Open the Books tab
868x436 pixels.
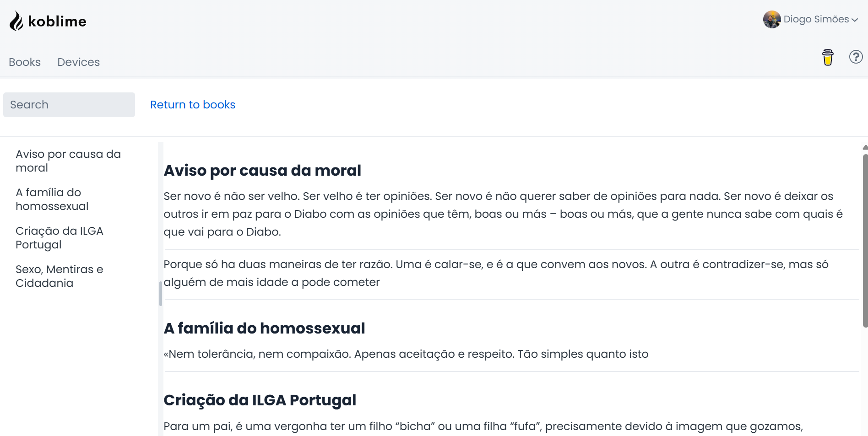click(25, 62)
